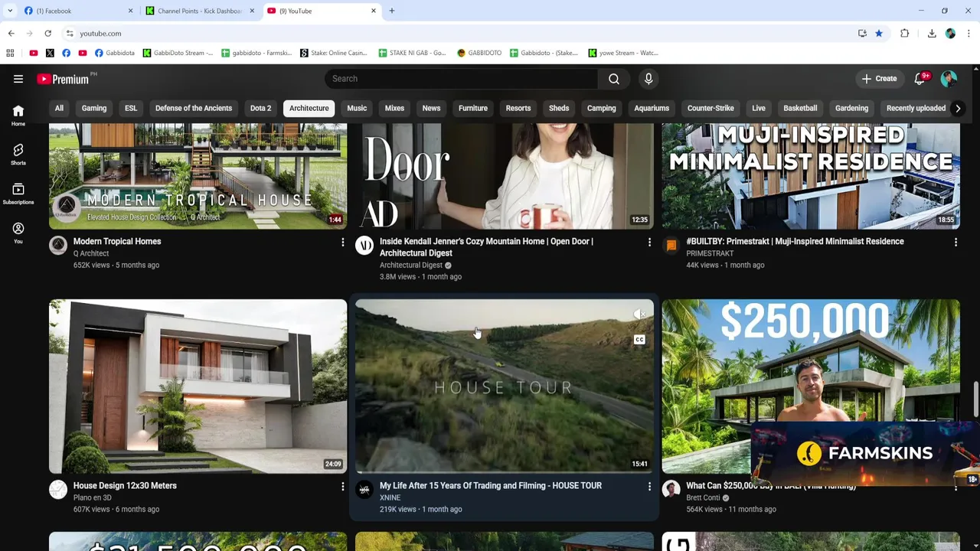Go back with the browser back arrow
The height and width of the screenshot is (551, 980).
(11, 34)
